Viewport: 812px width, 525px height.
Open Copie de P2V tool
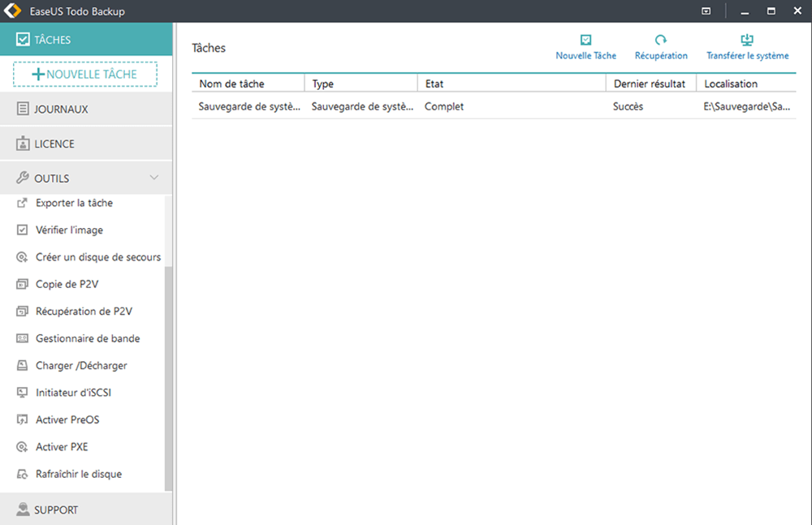pyautogui.click(x=67, y=285)
